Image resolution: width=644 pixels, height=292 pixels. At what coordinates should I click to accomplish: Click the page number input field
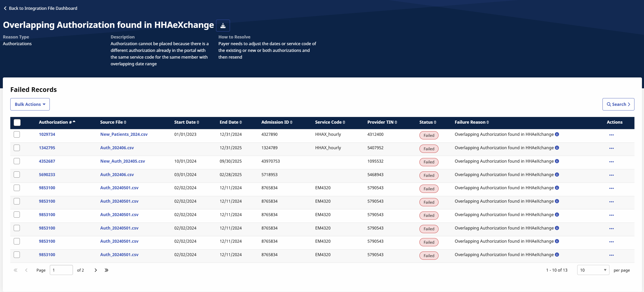pyautogui.click(x=61, y=270)
